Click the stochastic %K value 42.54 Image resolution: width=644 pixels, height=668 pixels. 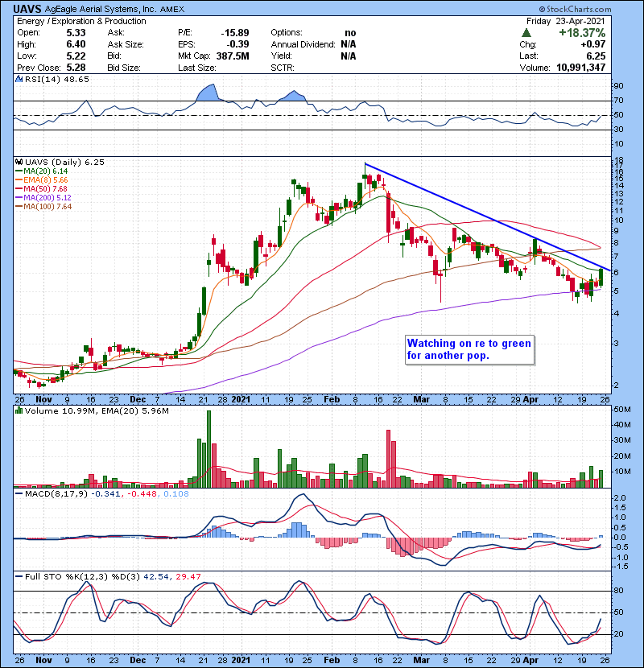156,576
